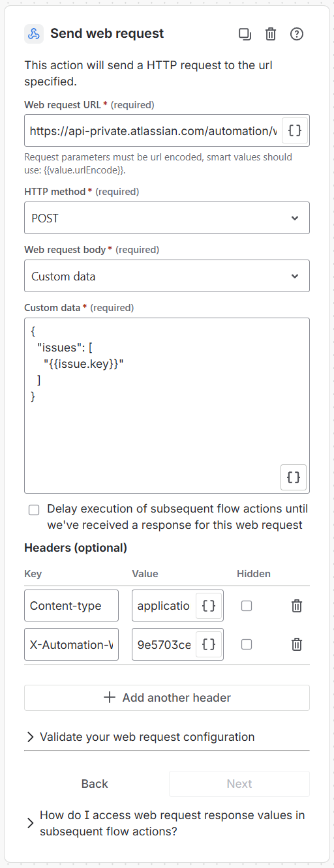334x868 pixels.
Task: Open the help question mark icon
Action: tap(297, 34)
